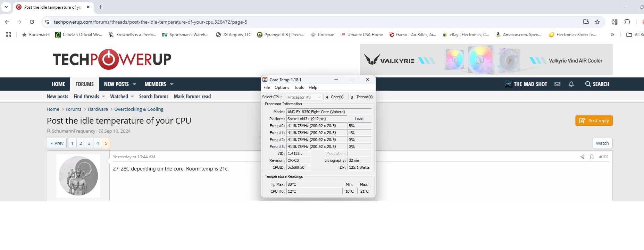Open the Electronics Store bookmark
The height and width of the screenshot is (250, 644).
(x=572, y=35)
